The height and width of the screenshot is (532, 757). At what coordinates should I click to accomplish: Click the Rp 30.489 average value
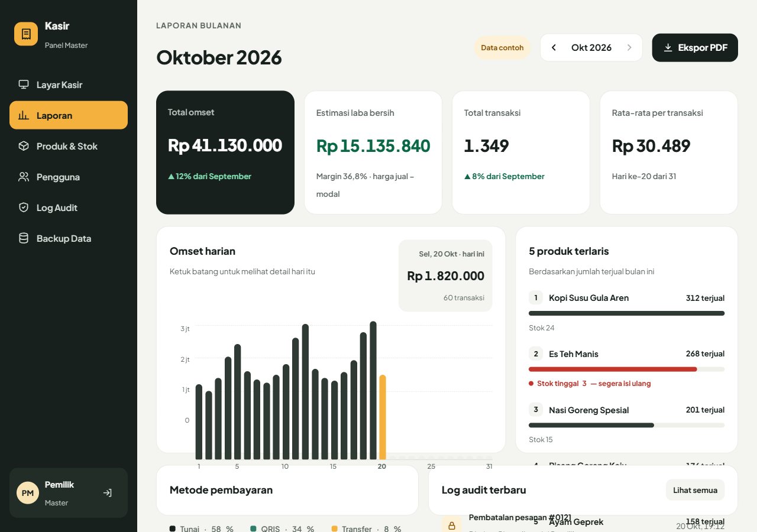(x=651, y=145)
